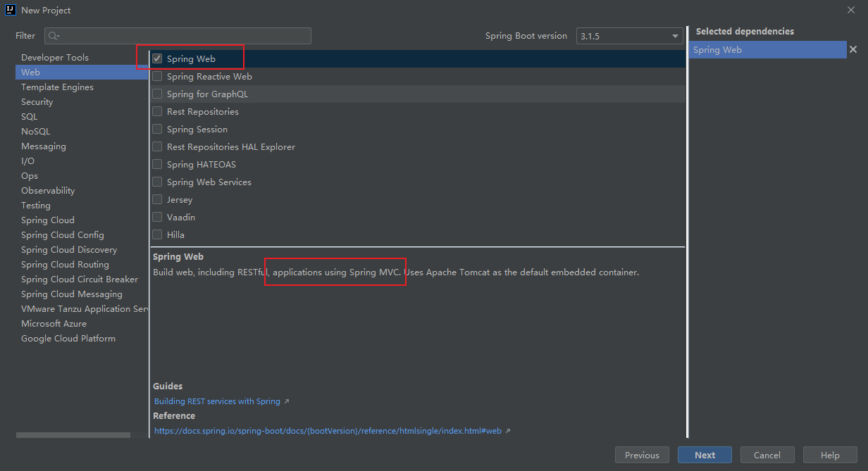This screenshot has width=868, height=471.
Task: Tick the Spring HATEOAS checkbox
Action: point(157,165)
